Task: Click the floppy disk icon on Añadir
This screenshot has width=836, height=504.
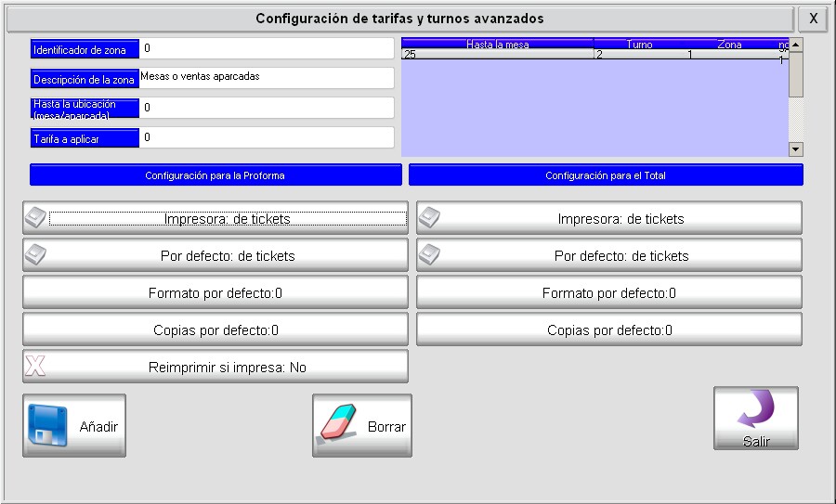Action: click(x=47, y=424)
